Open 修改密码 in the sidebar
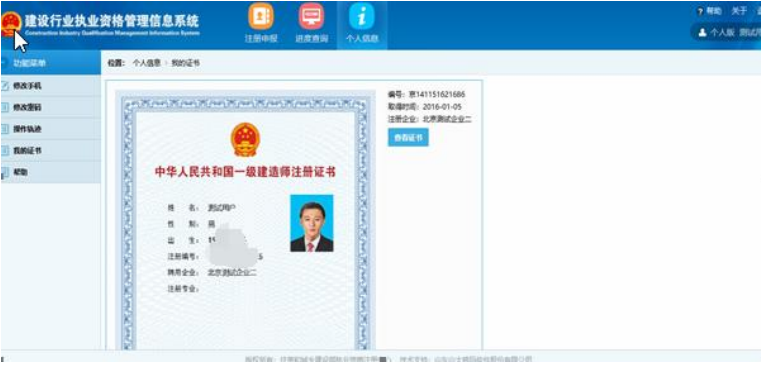The width and height of the screenshot is (761, 368). tap(50, 107)
